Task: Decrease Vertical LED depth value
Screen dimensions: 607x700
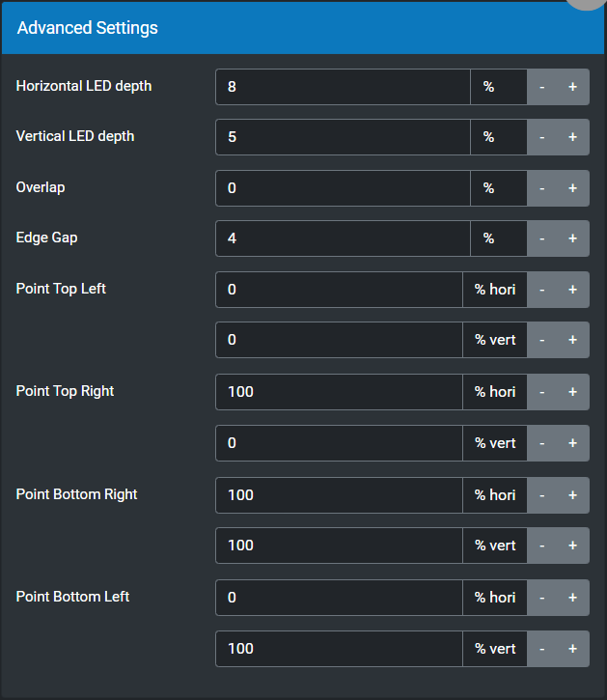Action: point(542,137)
